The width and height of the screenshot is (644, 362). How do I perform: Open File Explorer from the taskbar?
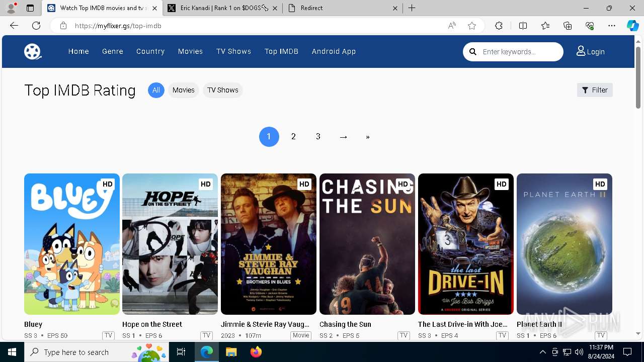pyautogui.click(x=231, y=352)
